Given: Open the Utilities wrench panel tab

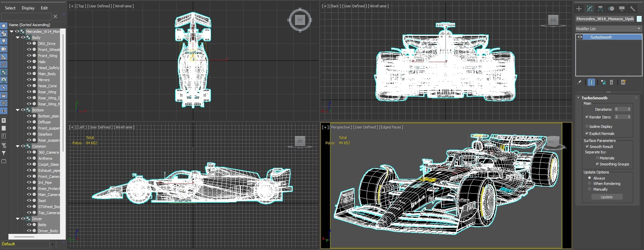Looking at the screenshot, I should [633, 9].
